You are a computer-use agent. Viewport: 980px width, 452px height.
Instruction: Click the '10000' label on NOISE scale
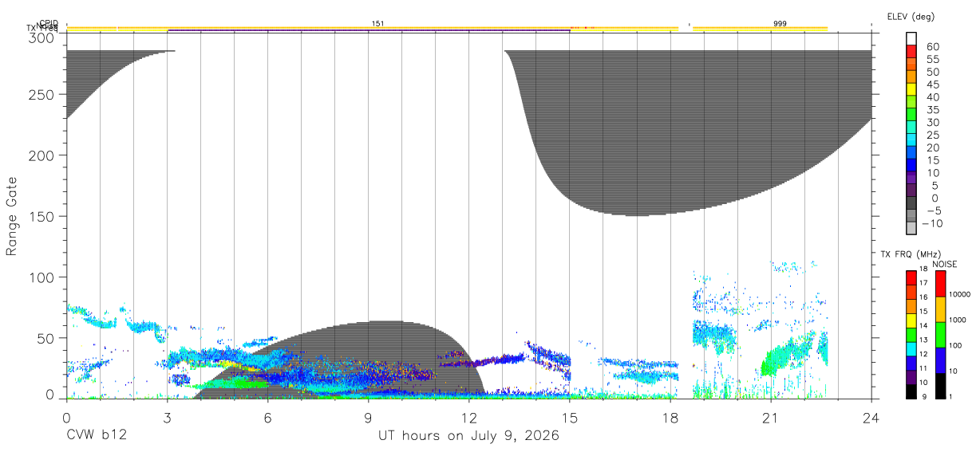pyautogui.click(x=962, y=294)
